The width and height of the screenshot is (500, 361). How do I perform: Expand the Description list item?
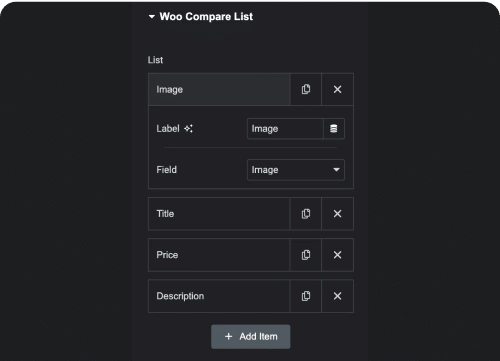219,296
